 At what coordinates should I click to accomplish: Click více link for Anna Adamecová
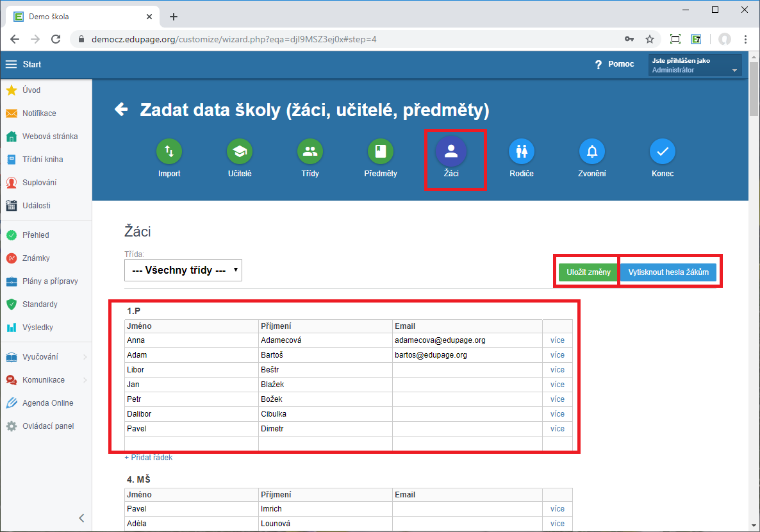(557, 340)
